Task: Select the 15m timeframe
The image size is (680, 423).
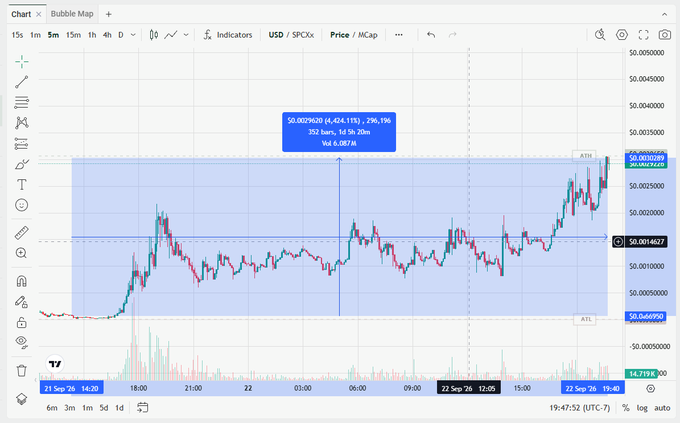Action: point(73,35)
